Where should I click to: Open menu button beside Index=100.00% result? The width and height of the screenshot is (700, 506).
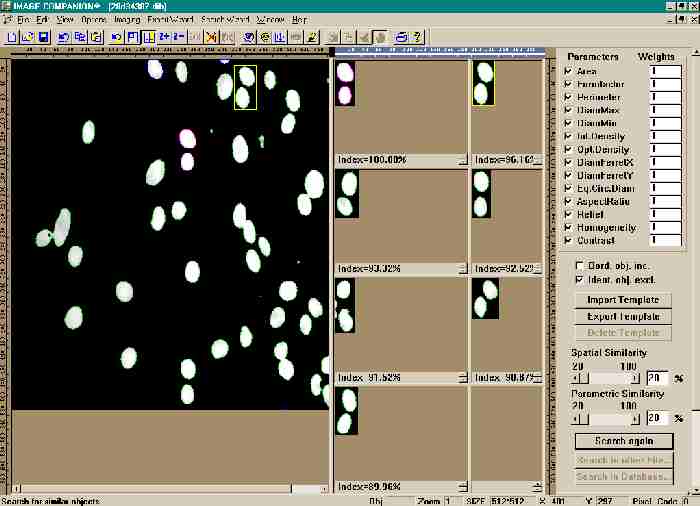(x=462, y=160)
